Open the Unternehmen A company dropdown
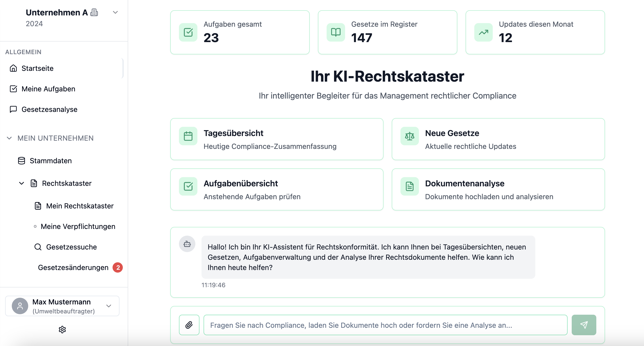 point(115,12)
